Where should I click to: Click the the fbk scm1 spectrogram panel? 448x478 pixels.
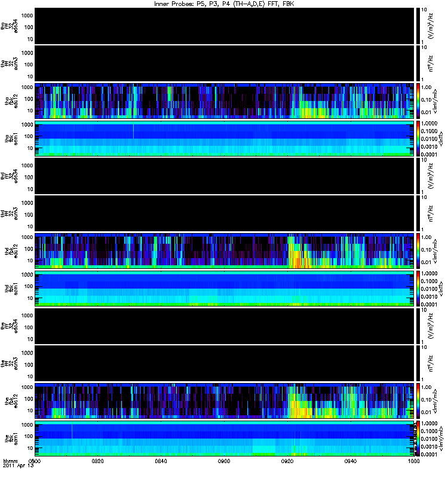(x=225, y=439)
